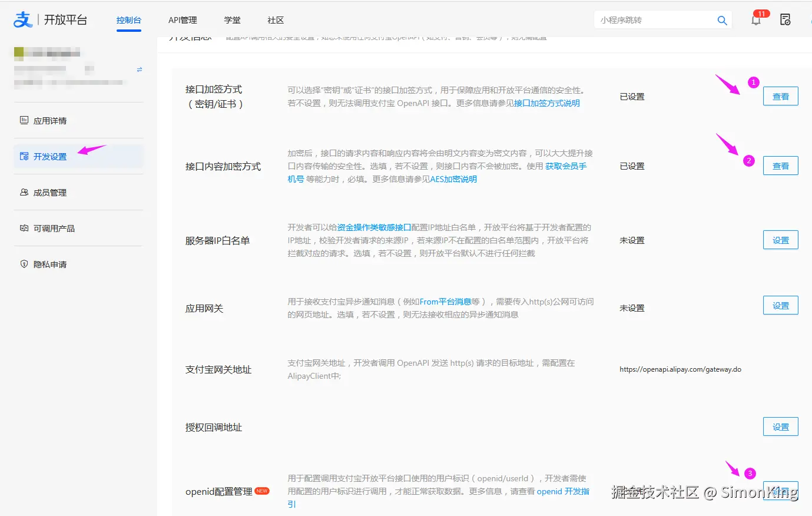Click the search magnifier icon

tap(722, 20)
